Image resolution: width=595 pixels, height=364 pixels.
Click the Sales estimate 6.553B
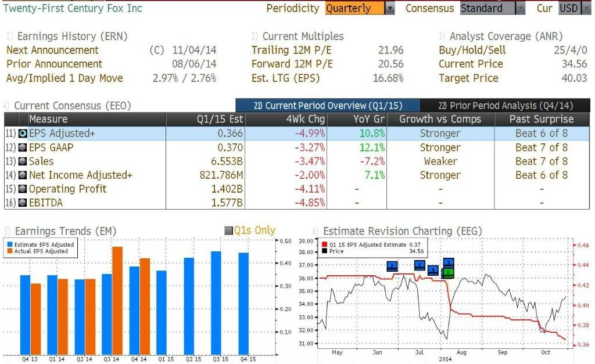[x=227, y=161]
